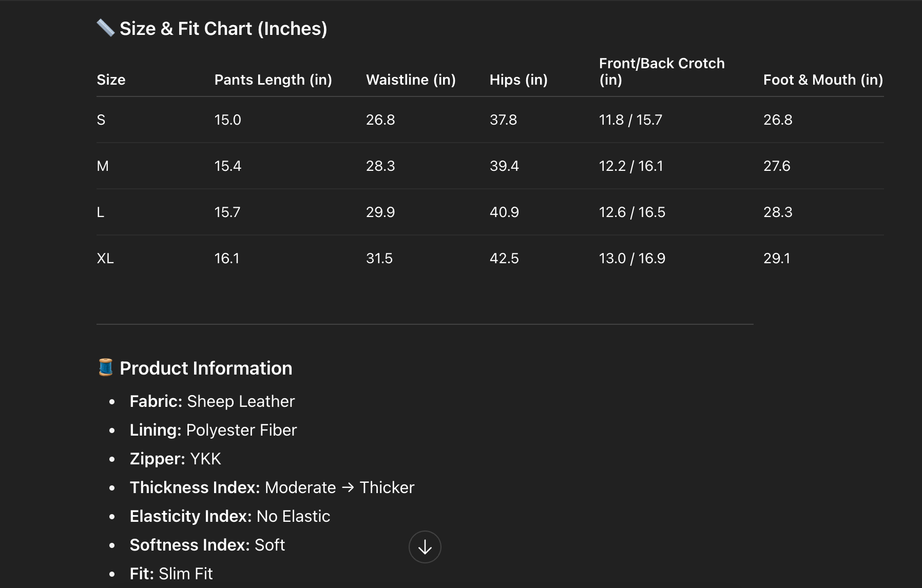
Task: Click the XL crotch value 13.0 / 16.9
Action: (632, 258)
